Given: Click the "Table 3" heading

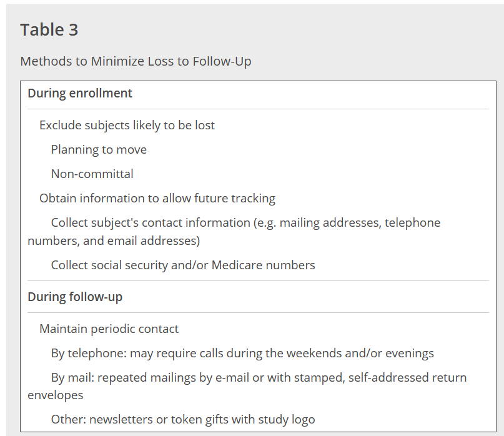Looking at the screenshot, I should (x=49, y=30).
